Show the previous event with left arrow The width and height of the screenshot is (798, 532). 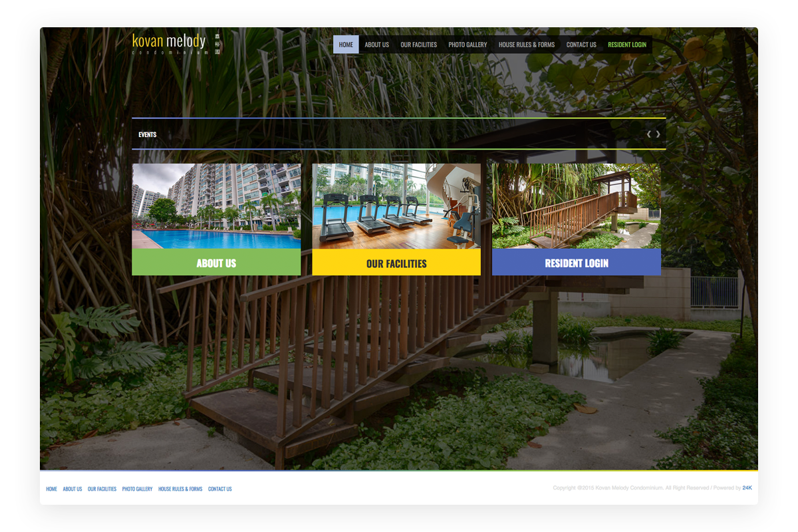[649, 134]
